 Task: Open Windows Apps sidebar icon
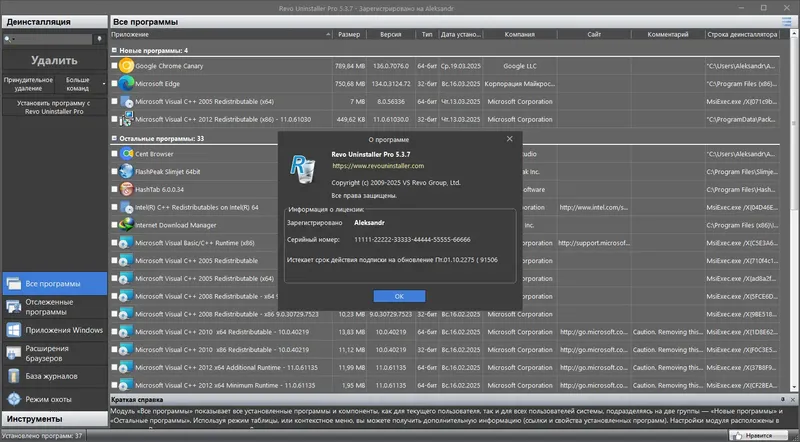14,330
